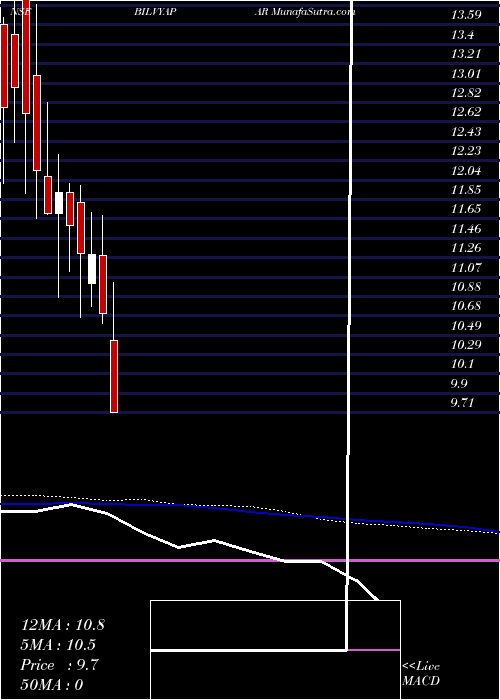Click the 12.23 price axis label
Image resolution: width=500 pixels, height=700 pixels.
pos(466,150)
